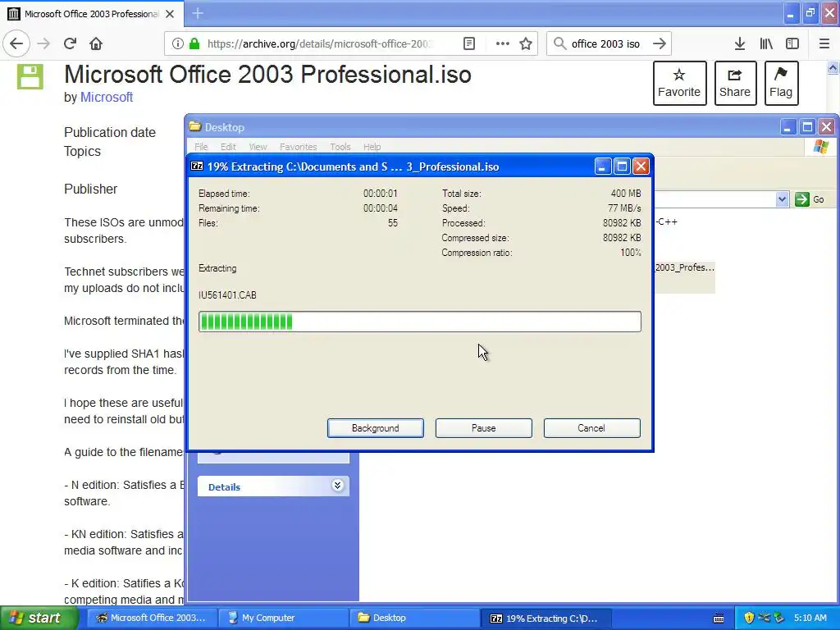
Task: Click the folder icon in Desktop title bar
Action: click(x=195, y=127)
